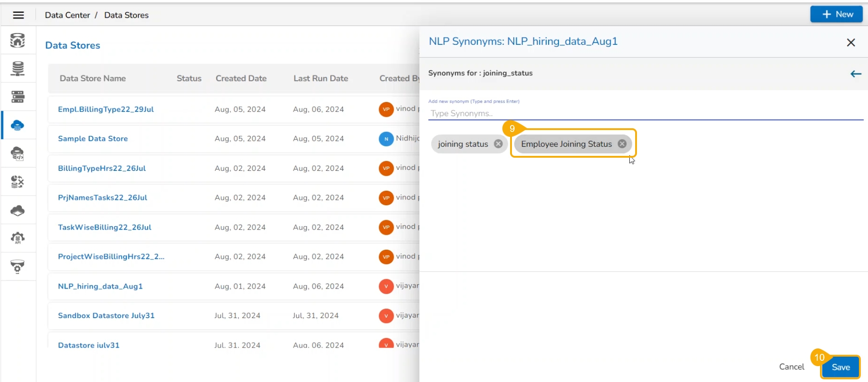Cancel the synonym changes

791,367
